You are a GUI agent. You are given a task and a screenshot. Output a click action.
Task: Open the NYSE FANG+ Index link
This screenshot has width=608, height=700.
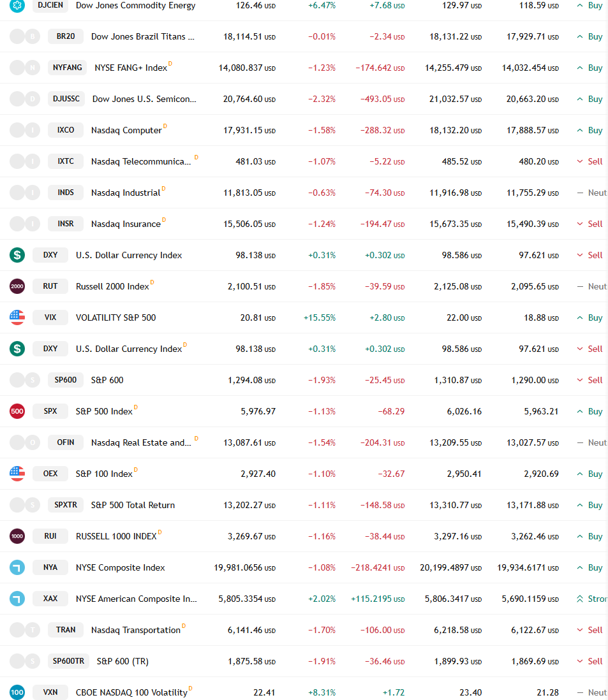(131, 68)
